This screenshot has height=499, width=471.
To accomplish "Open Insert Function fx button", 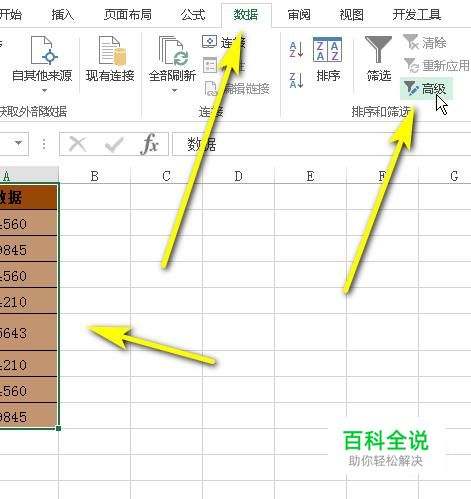I will pos(150,144).
